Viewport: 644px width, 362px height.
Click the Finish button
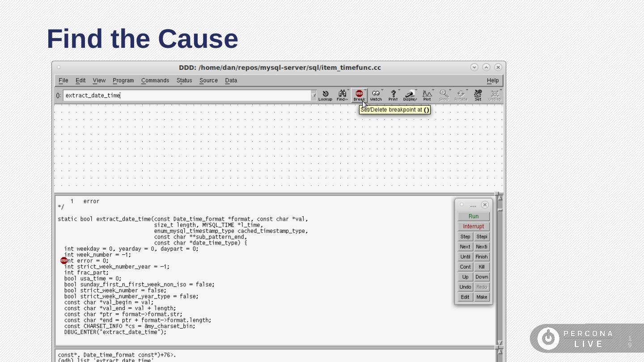pyautogui.click(x=482, y=257)
